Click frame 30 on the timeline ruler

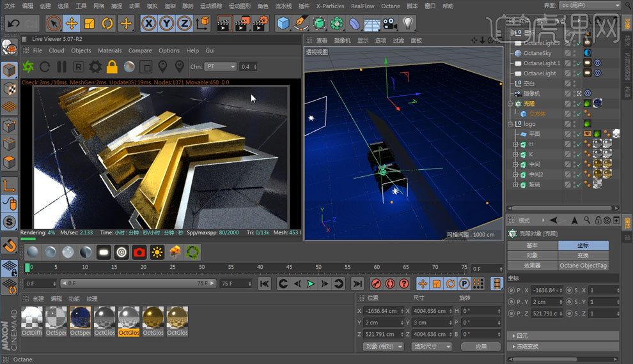[x=201, y=268]
